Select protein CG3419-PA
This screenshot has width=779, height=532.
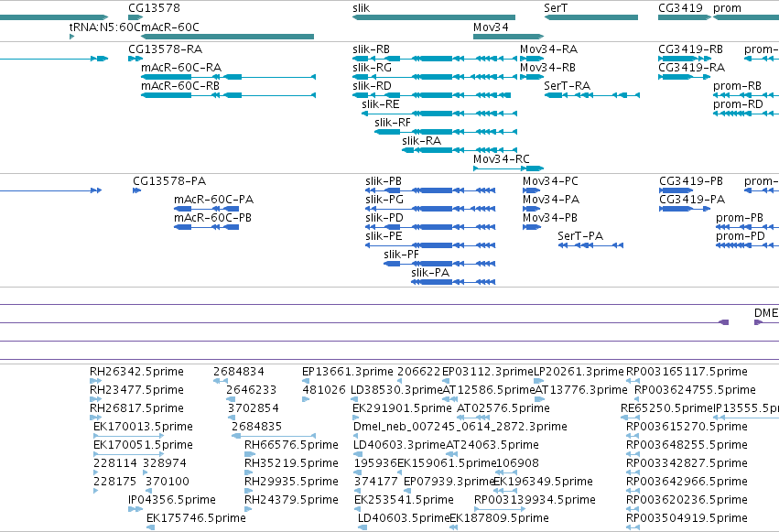pos(684,209)
